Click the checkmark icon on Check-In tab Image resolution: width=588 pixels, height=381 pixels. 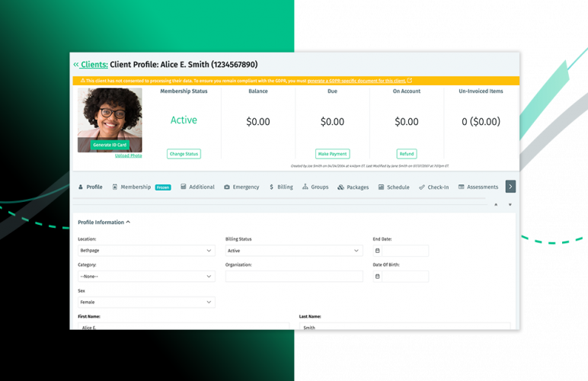422,187
